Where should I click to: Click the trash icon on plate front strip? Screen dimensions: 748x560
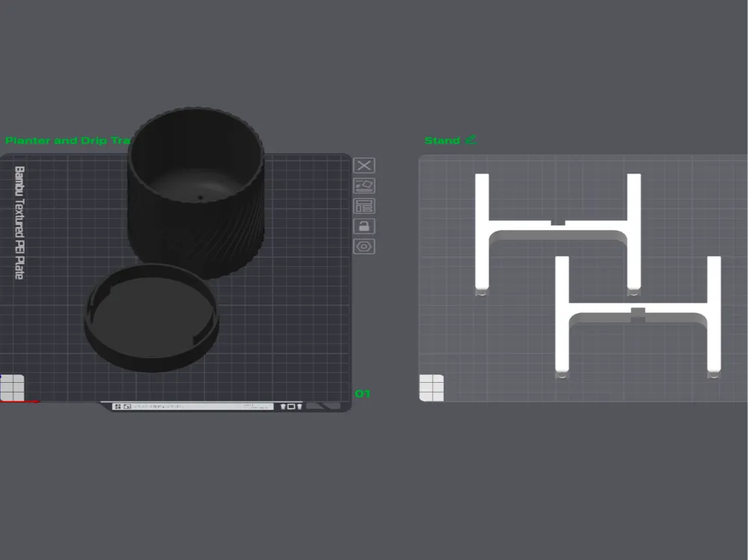pyautogui.click(x=283, y=407)
